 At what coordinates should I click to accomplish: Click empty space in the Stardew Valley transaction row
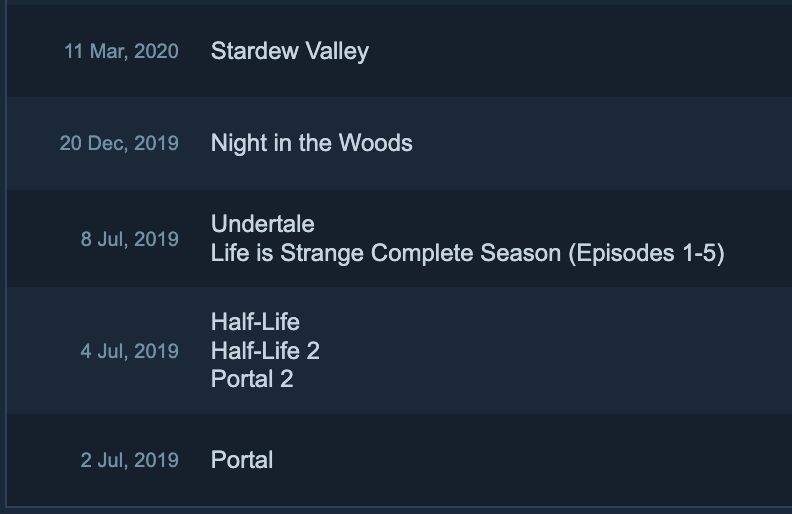click(x=581, y=51)
